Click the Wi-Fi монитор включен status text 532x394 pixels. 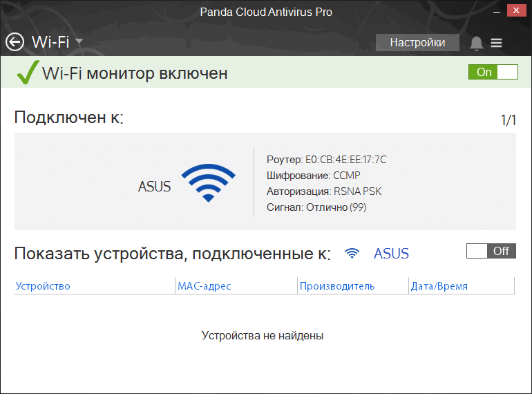[135, 73]
